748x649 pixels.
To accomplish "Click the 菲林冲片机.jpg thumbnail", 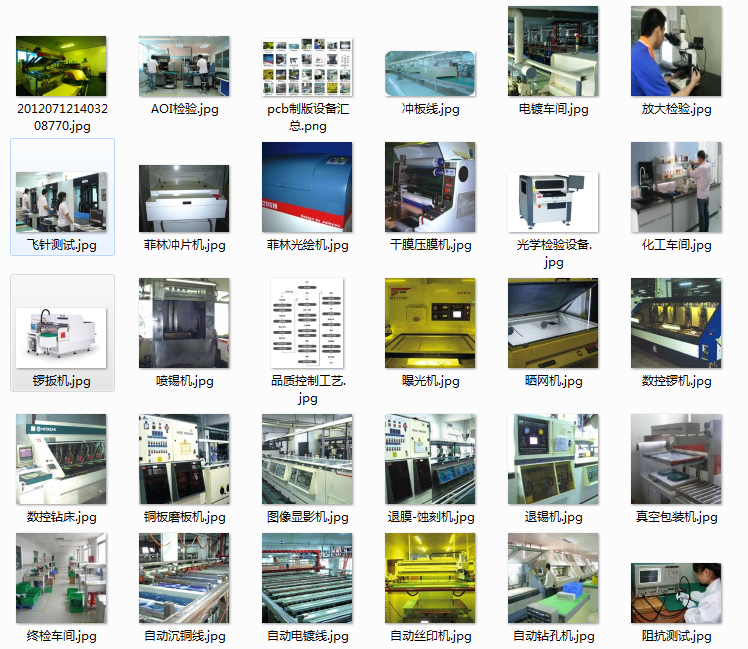I will click(x=184, y=199).
